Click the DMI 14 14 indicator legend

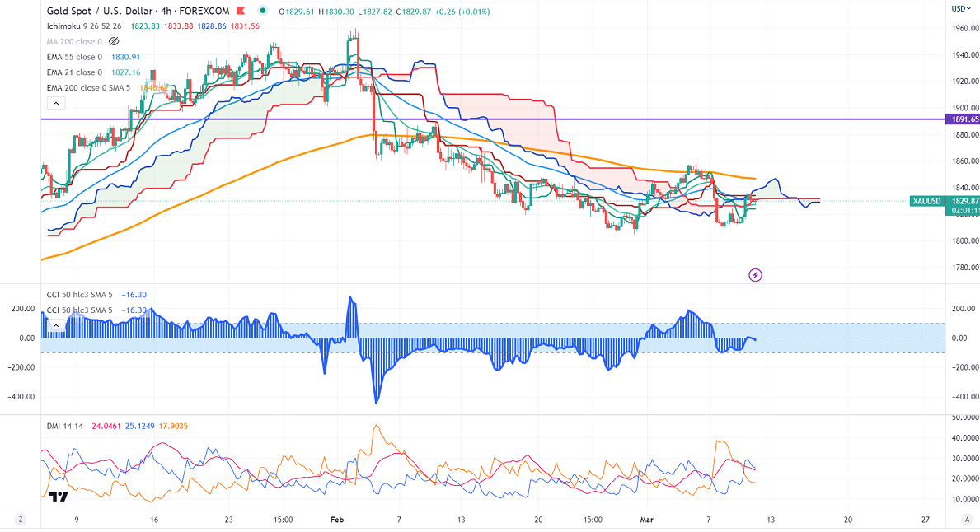click(67, 425)
